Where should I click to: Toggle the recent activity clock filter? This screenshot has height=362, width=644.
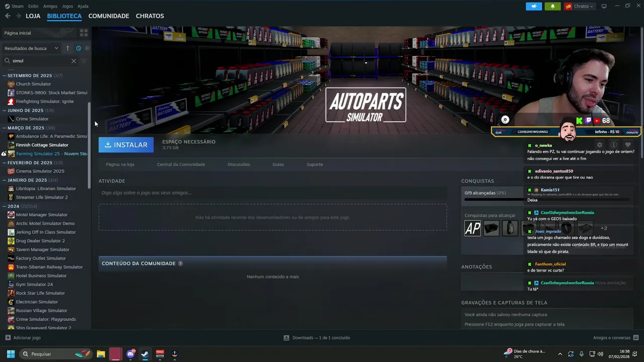click(x=78, y=48)
